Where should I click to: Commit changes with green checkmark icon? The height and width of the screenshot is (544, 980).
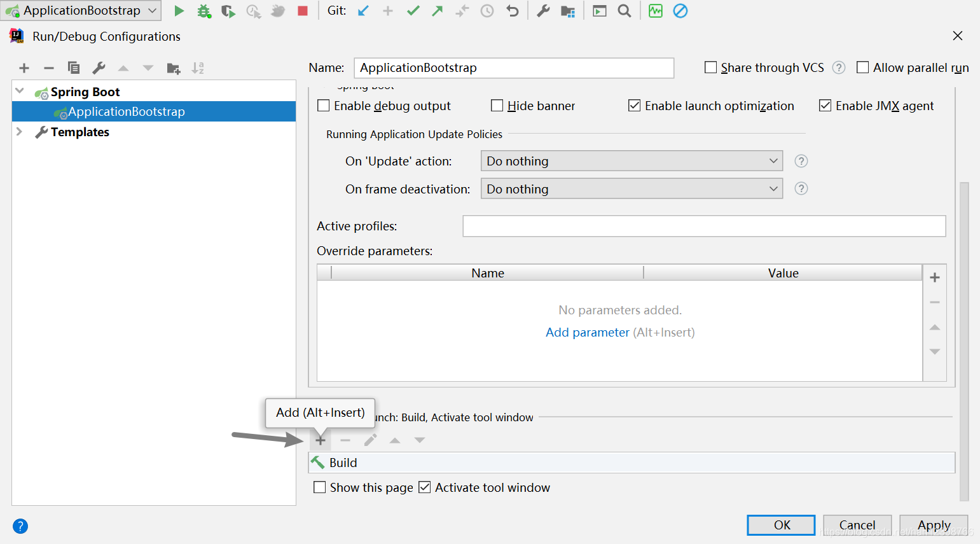(413, 11)
